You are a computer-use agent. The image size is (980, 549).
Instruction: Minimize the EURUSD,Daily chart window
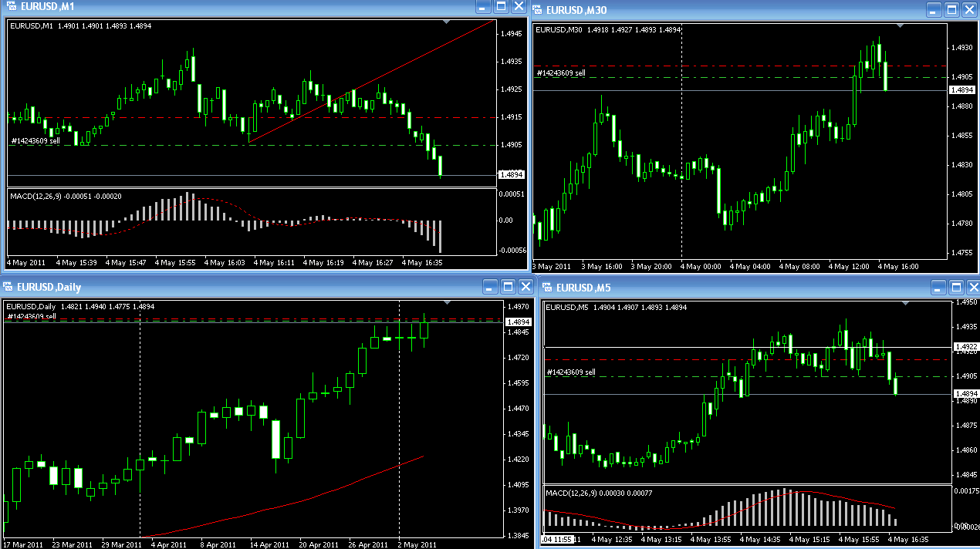coord(490,287)
